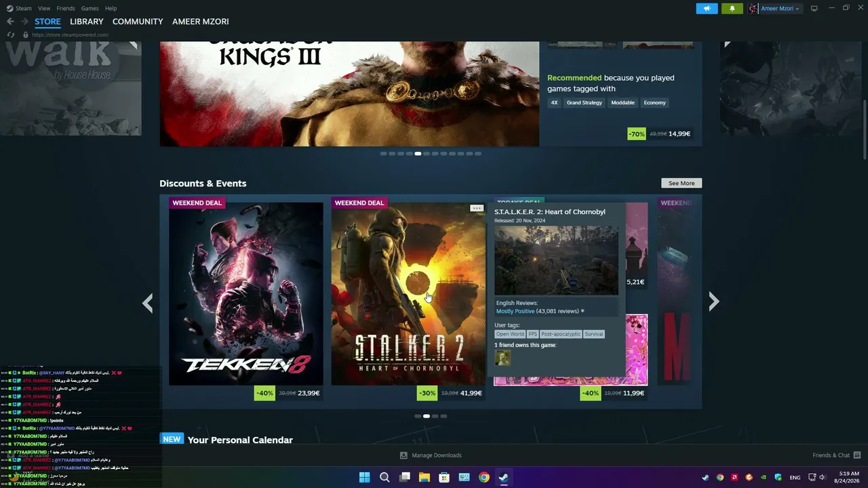This screenshot has width=868, height=488.
Task: Go back with the Steam back arrow
Action: (x=10, y=22)
